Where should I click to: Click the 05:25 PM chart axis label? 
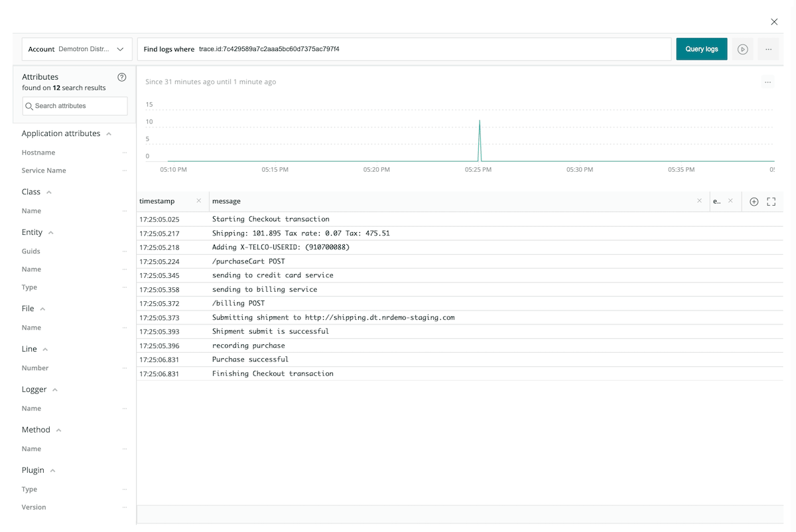[x=478, y=170]
